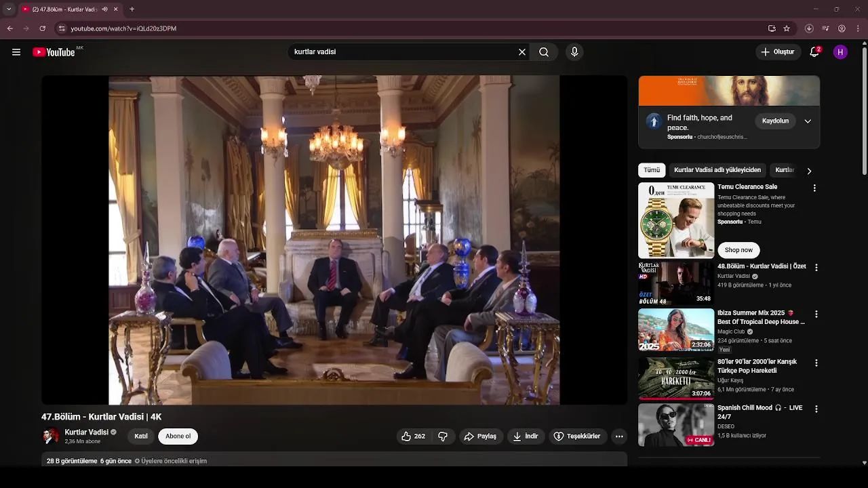
Task: Expand the sponsored ad chevron
Action: click(x=808, y=121)
